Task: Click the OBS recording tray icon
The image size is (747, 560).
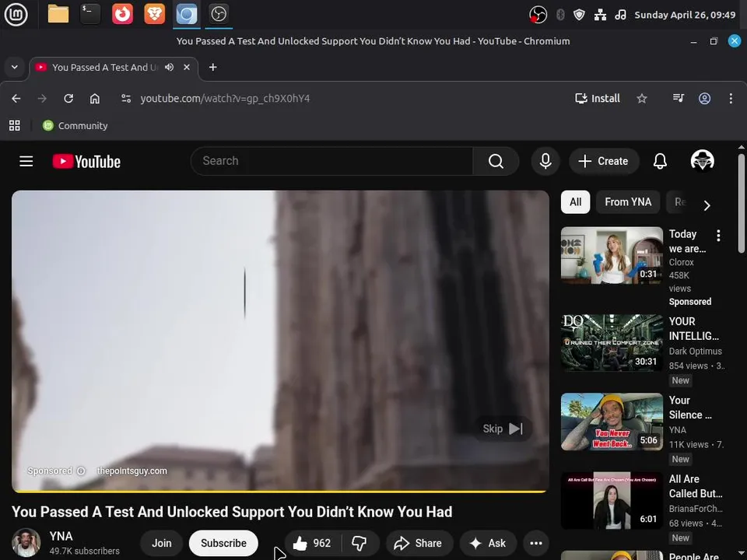Action: [x=538, y=15]
